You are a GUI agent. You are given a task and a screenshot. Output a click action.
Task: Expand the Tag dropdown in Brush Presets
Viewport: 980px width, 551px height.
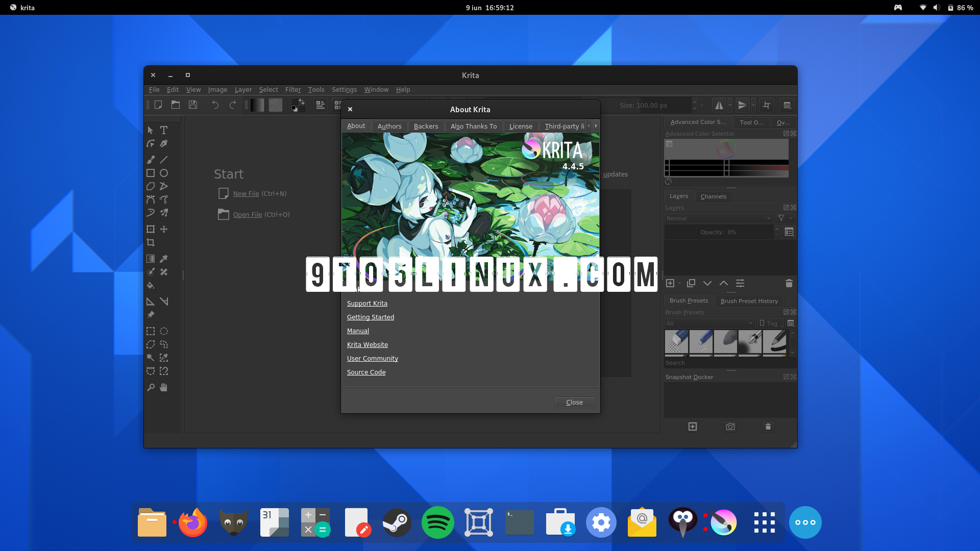(x=770, y=323)
